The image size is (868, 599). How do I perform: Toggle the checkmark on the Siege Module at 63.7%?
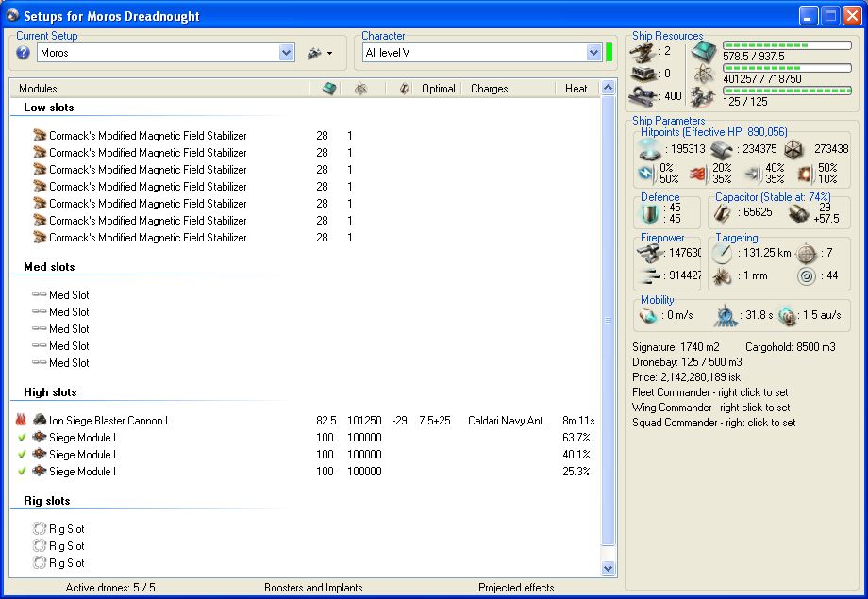click(x=22, y=438)
